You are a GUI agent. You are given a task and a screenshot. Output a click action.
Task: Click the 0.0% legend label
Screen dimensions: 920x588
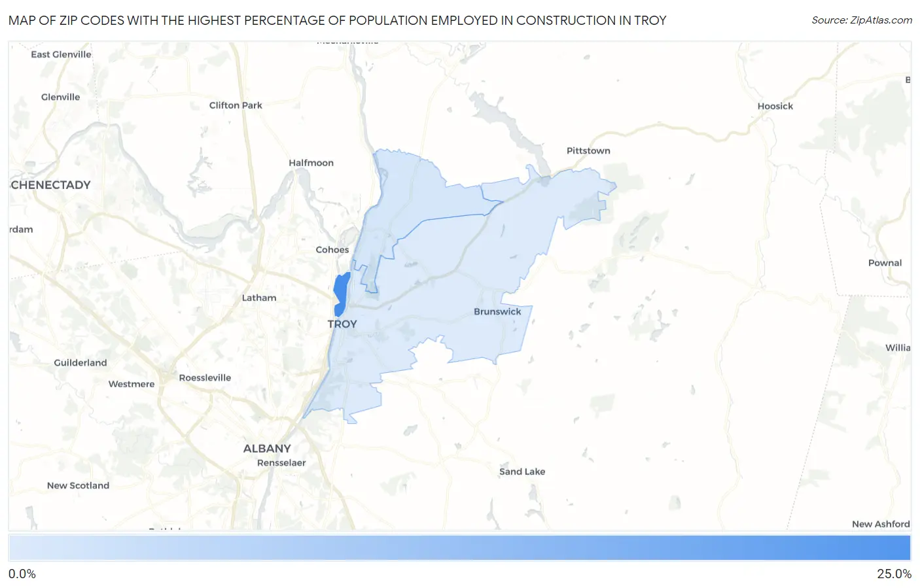point(22,574)
